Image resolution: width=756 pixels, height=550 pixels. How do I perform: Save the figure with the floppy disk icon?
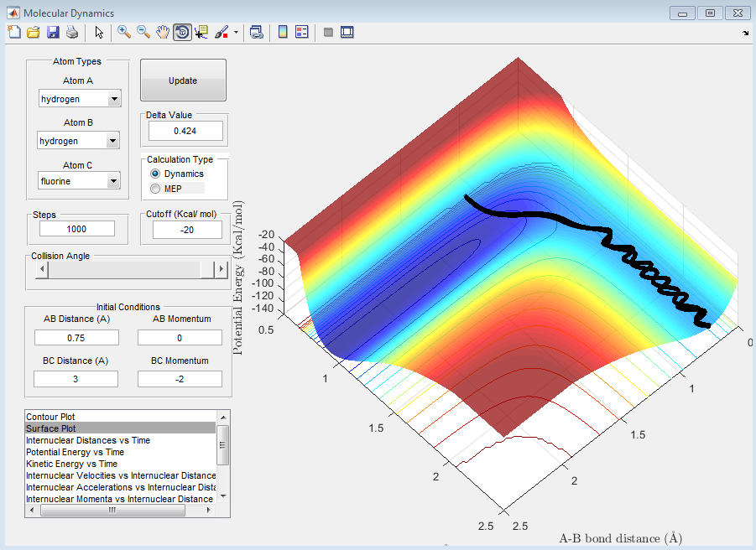pyautogui.click(x=53, y=32)
